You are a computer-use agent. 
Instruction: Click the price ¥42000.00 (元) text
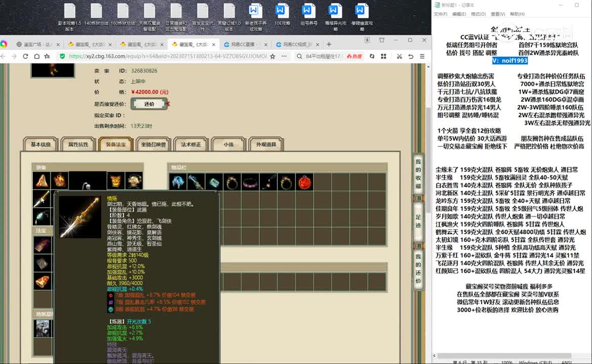point(149,92)
